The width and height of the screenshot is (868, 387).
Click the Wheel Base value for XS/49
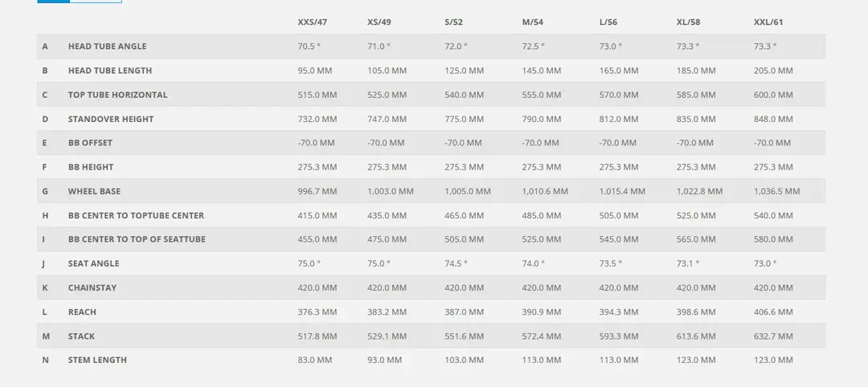pyautogui.click(x=390, y=191)
